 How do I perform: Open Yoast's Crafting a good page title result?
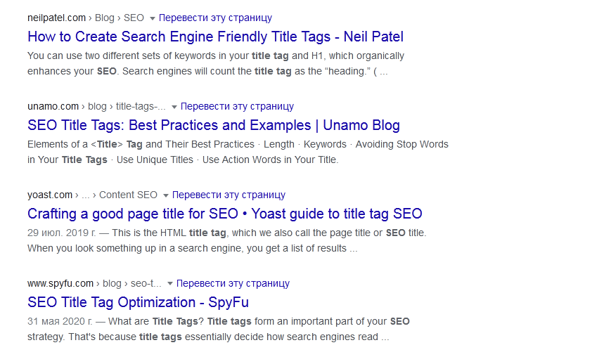tap(225, 214)
